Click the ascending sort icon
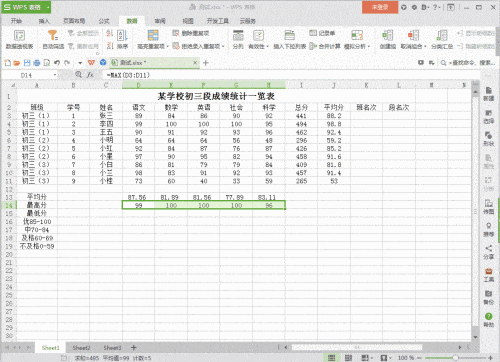This screenshot has width=500, height=362. click(110, 33)
